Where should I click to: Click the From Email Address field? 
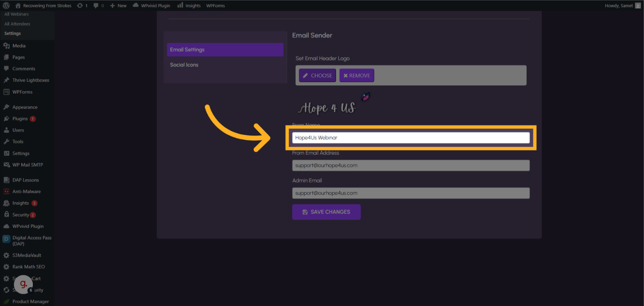point(411,166)
